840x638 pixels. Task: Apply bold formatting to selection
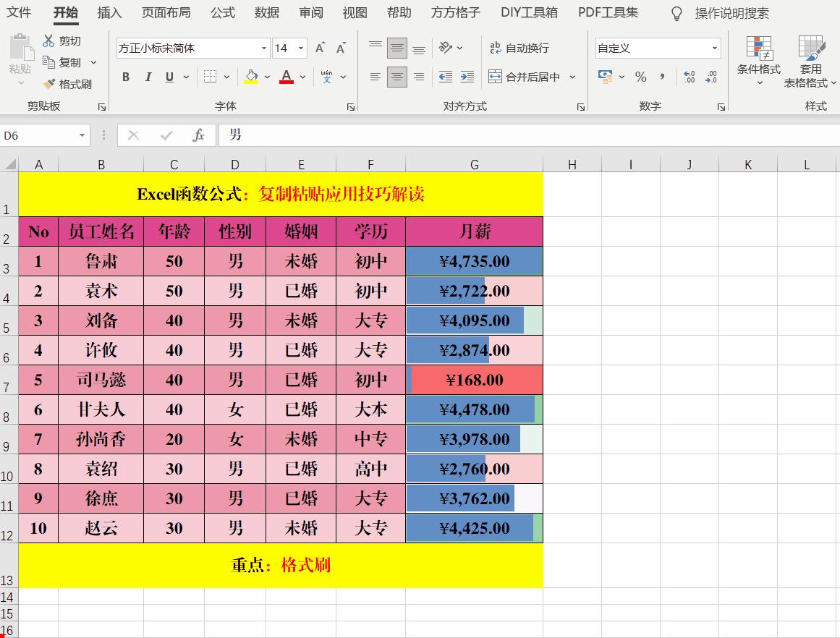[125, 77]
